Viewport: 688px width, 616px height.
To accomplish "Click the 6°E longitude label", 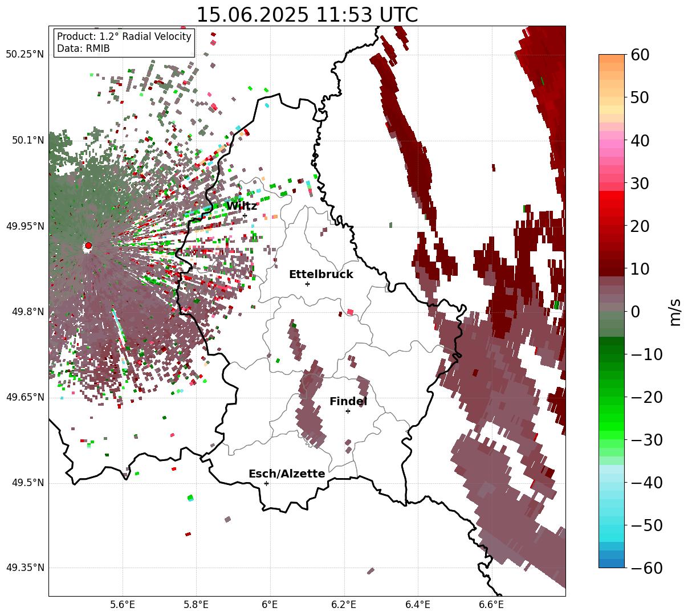I will coord(270,605).
